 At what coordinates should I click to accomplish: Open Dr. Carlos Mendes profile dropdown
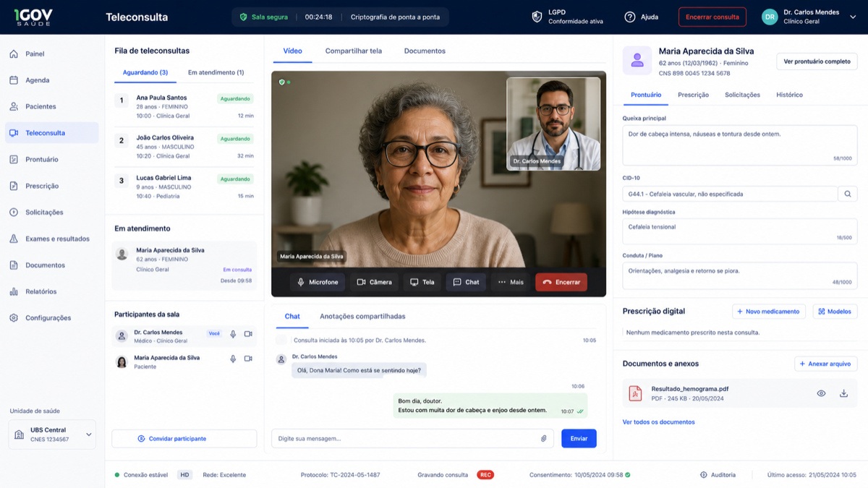tap(853, 17)
